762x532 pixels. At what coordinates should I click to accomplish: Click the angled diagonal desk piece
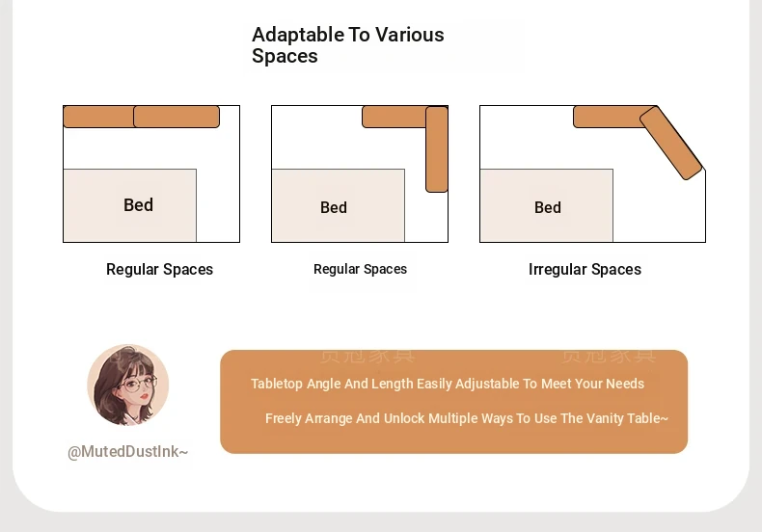click(670, 143)
